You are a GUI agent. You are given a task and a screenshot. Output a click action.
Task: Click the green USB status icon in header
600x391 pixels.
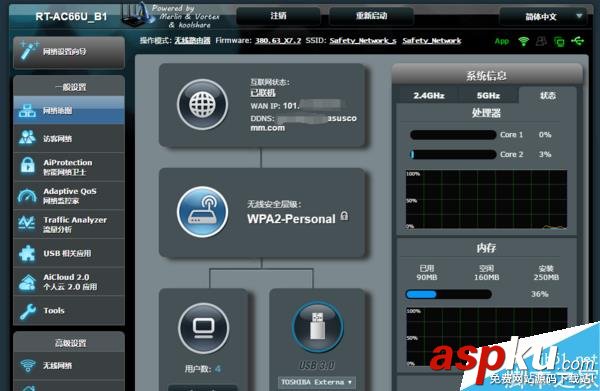tap(577, 41)
